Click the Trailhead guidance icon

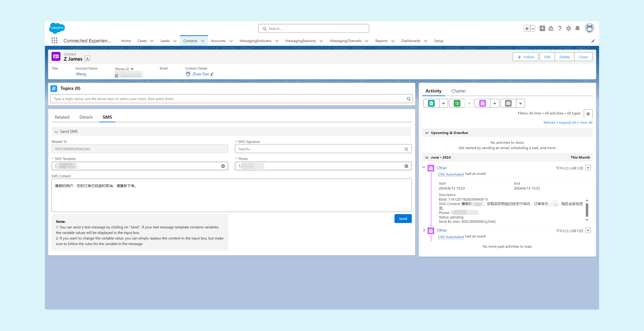point(551,28)
